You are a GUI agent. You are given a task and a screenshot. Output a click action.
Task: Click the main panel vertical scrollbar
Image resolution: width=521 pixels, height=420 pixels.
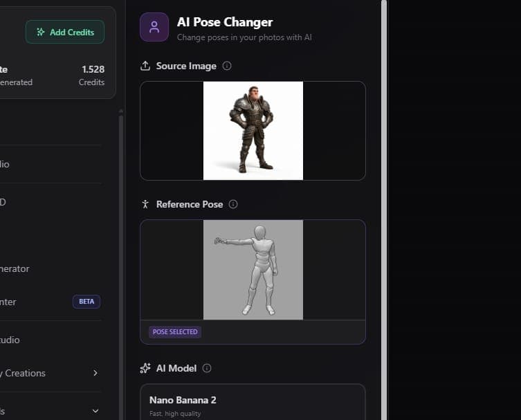(384, 210)
